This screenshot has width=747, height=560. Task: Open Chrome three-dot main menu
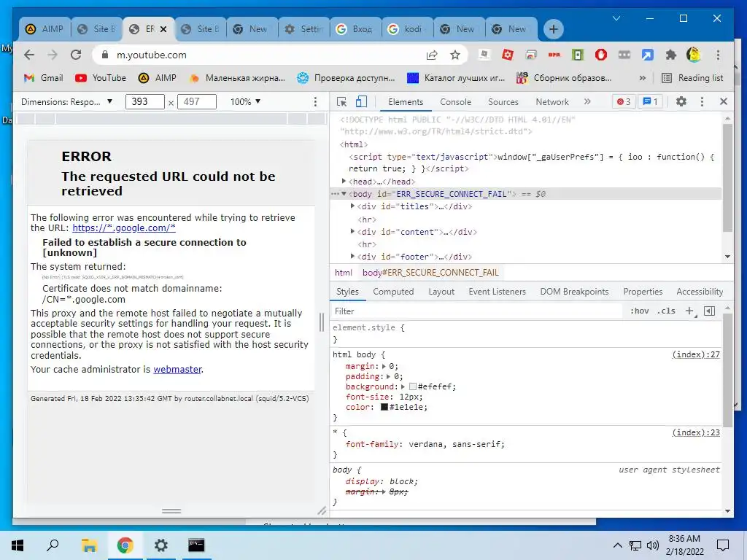718,55
